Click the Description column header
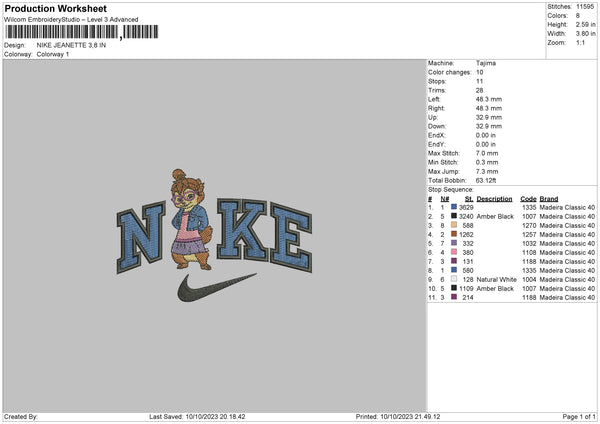Viewport: 600px width, 424px height. click(x=494, y=199)
